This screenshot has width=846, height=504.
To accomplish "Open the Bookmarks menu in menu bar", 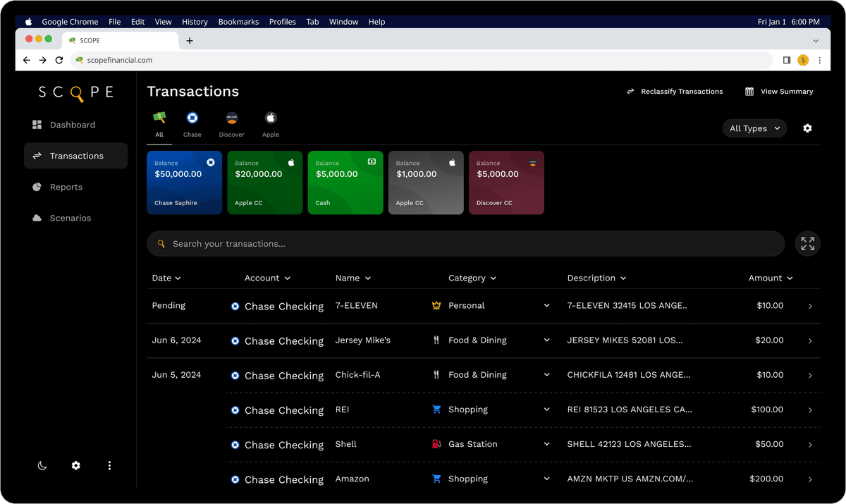I will click(238, 22).
